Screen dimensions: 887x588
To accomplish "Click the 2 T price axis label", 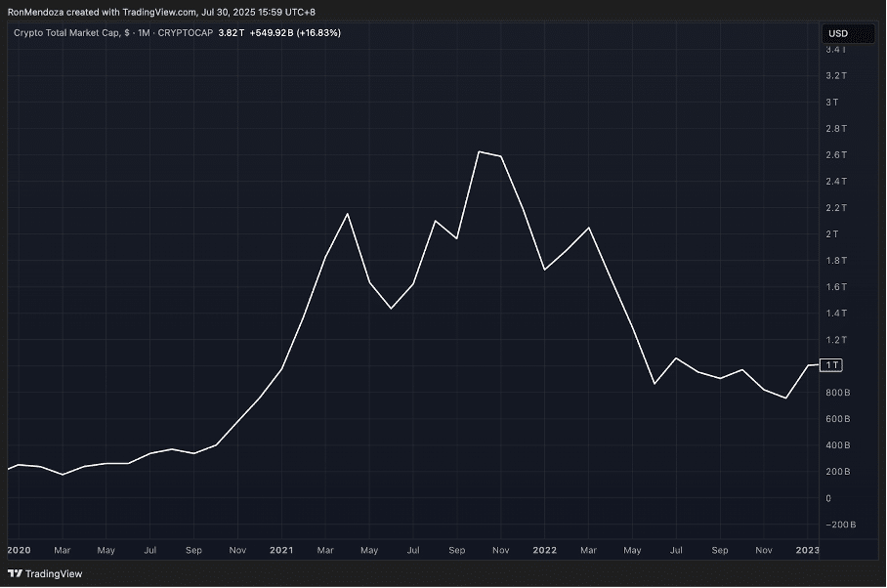I will click(x=832, y=233).
